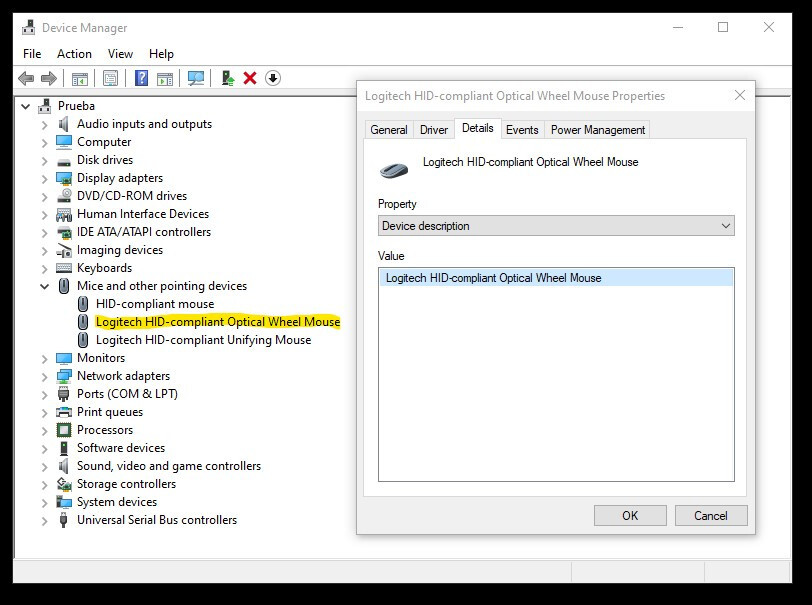Viewport: 812px width, 605px height.
Task: Select Logitech HID-compliant Unifying Mouse
Action: pyautogui.click(x=203, y=340)
